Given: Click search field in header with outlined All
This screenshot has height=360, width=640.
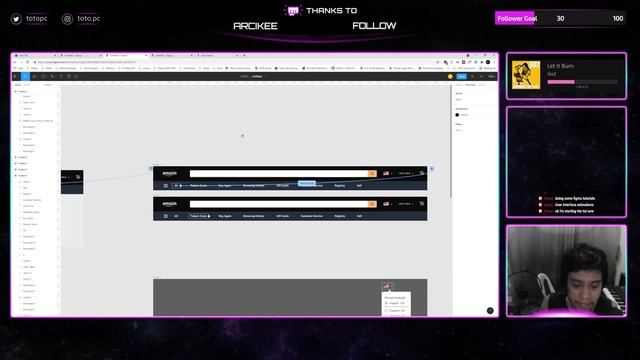Looking at the screenshot, I should click(x=279, y=173).
